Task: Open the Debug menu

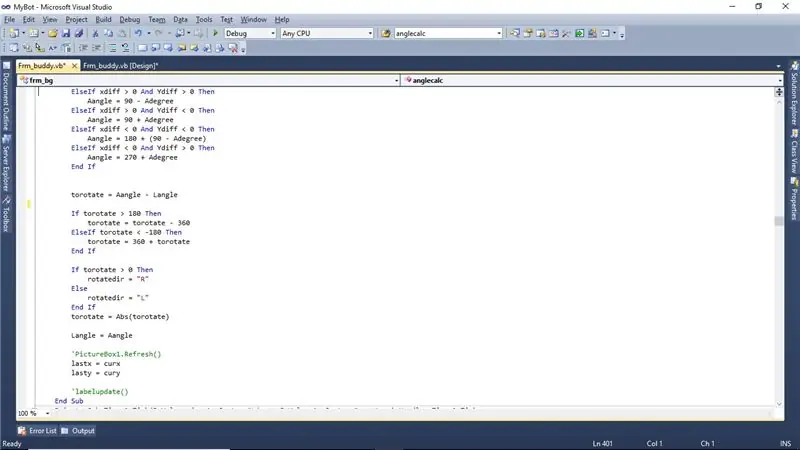Action: tap(130, 19)
